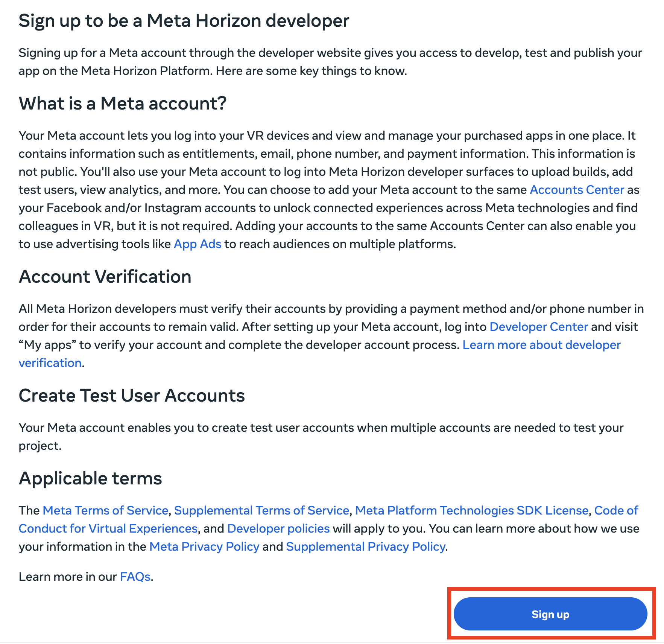Click the Meta Horizon developer page title
Screen dimensions: 664x644
tap(184, 20)
